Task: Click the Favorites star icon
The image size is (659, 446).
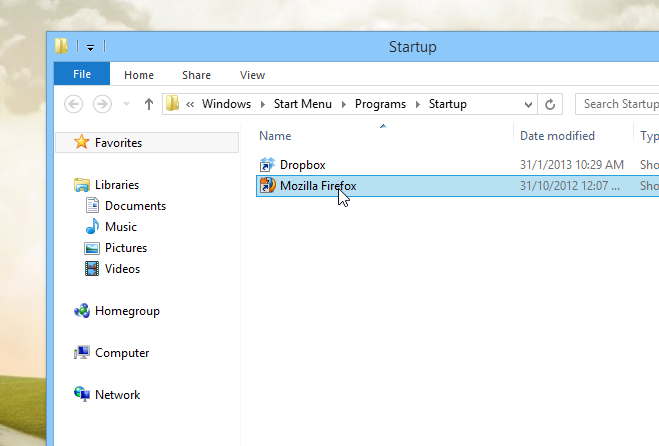Action: [x=82, y=142]
